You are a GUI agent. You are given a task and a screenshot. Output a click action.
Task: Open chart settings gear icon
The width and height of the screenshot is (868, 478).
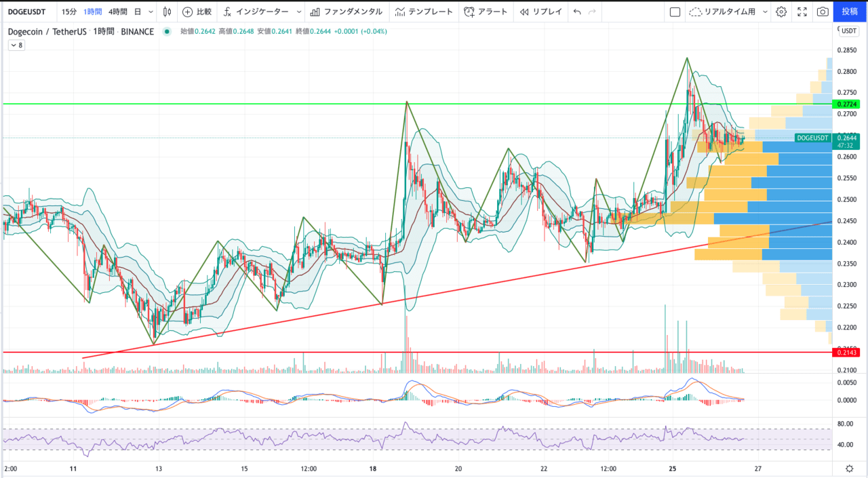[x=781, y=12]
